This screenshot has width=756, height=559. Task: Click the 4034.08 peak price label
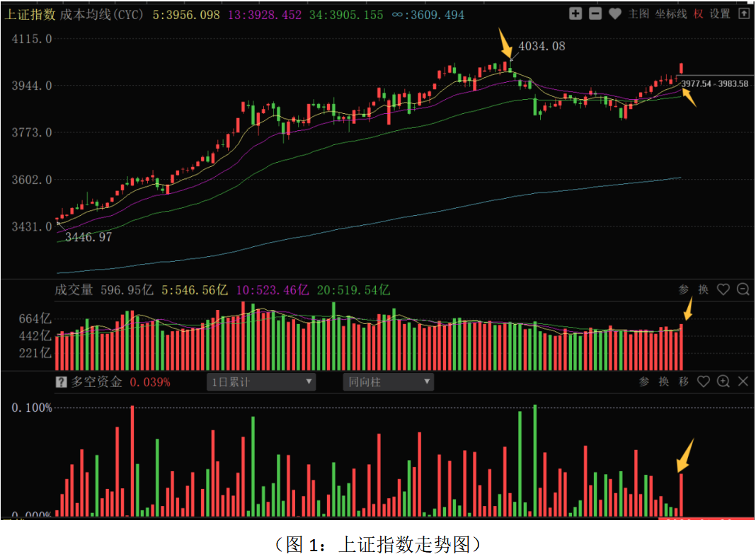542,46
